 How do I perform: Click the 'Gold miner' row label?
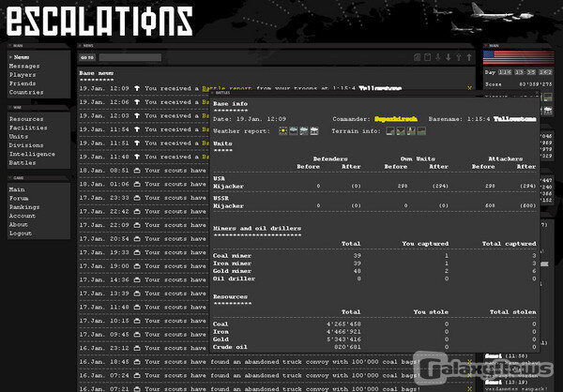pyautogui.click(x=232, y=271)
